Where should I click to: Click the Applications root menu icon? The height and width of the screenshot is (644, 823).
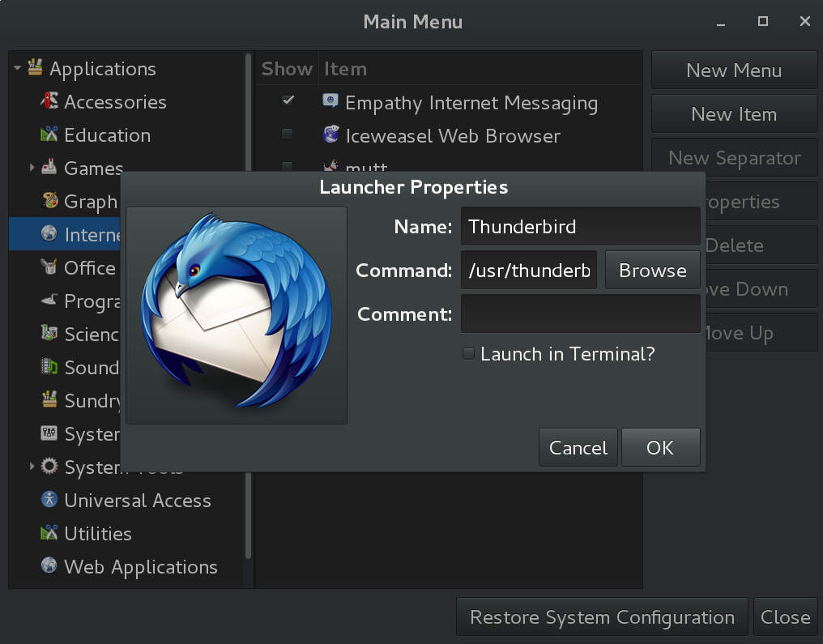click(35, 67)
